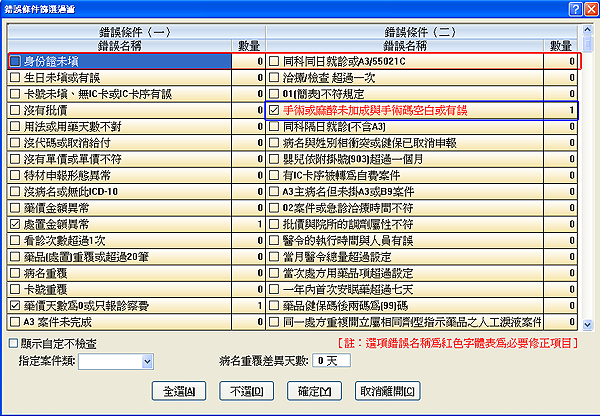Uncheck 藥價天數為0或只報診察費 checkbox
Image resolution: width=600 pixels, height=416 pixels.
(15, 306)
